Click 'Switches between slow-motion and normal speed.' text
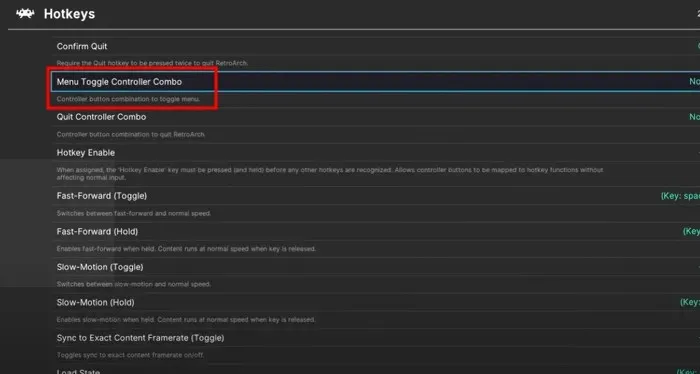 (x=134, y=284)
